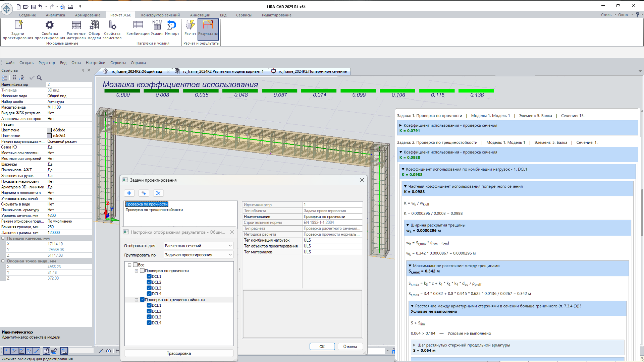This screenshot has width=644, height=362.
Task: Open the Задачи проектирования ribbon icon
Action: (18, 25)
